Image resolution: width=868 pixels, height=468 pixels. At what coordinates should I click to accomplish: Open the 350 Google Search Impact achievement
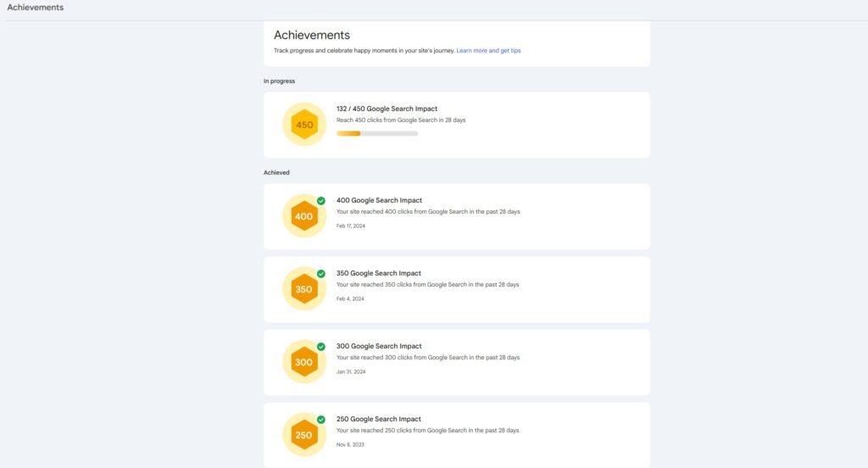[x=379, y=273]
